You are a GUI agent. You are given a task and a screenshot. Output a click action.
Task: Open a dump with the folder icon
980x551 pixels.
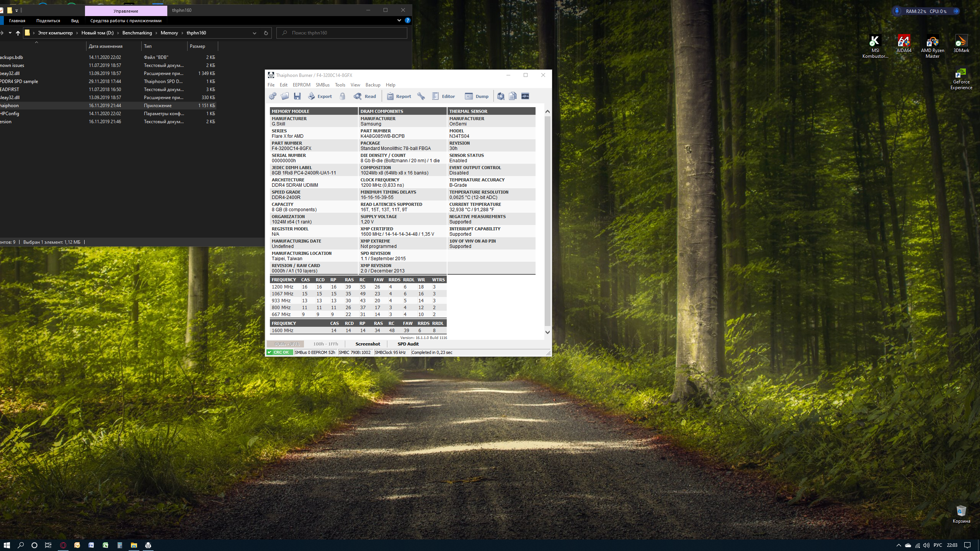(285, 96)
